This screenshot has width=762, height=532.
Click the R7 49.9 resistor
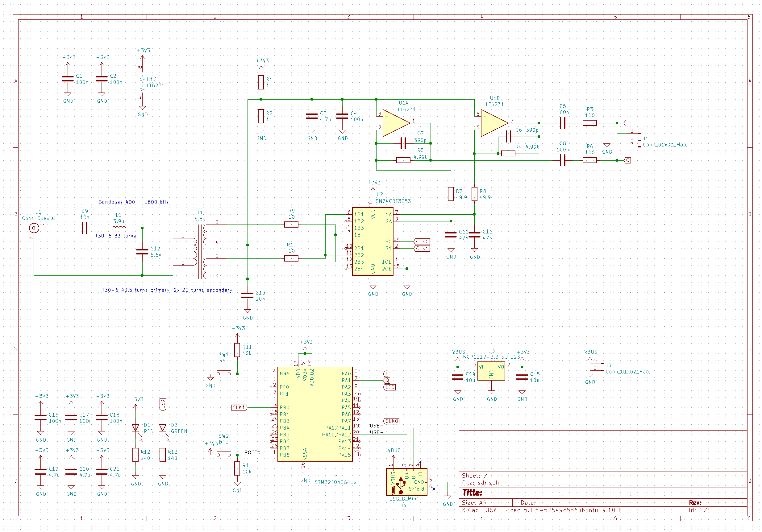pyautogui.click(x=451, y=194)
